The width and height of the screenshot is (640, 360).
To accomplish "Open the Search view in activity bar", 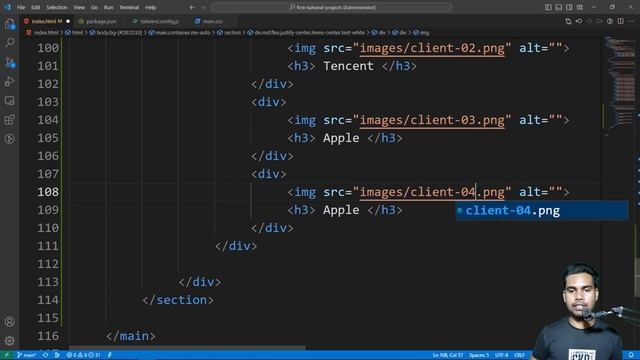I will pos(9,42).
